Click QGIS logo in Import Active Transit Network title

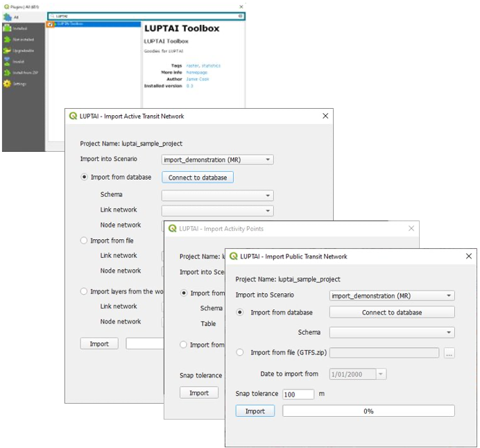point(73,116)
